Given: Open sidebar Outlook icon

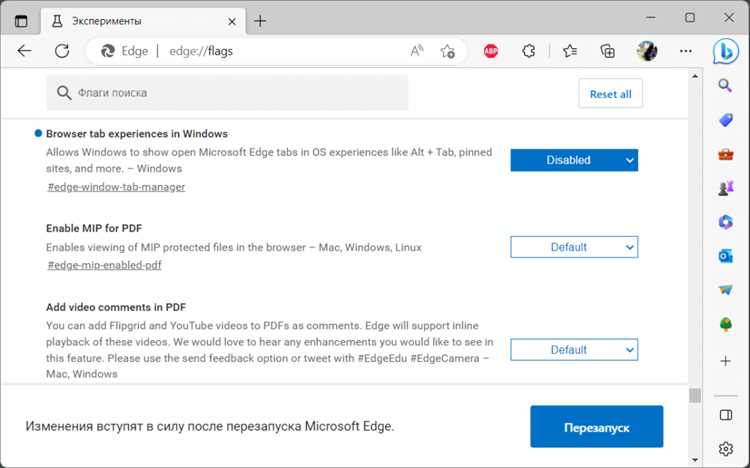Looking at the screenshot, I should pos(726,256).
